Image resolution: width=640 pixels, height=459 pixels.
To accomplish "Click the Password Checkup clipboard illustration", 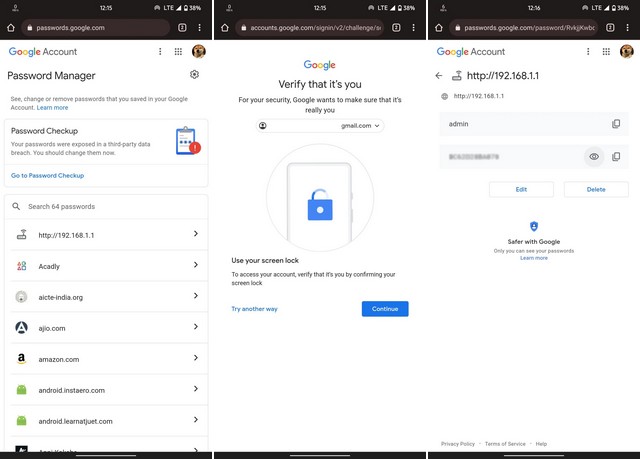I will pos(188,141).
